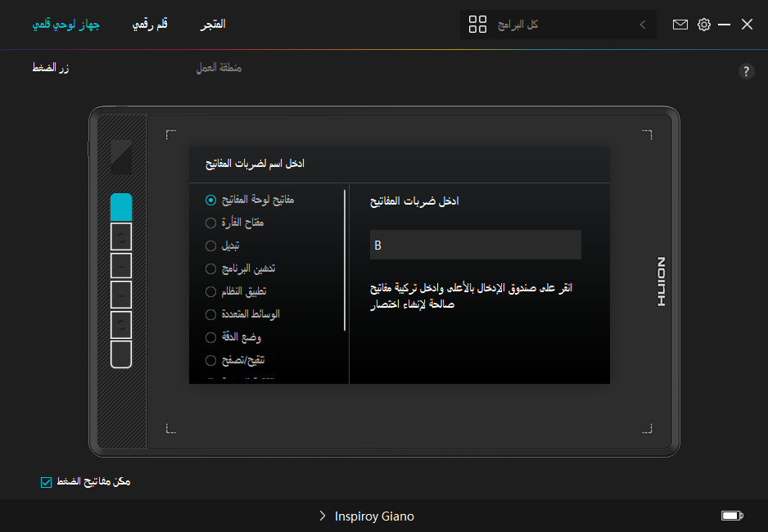Select the الوسائط المتعددة radio option
768x532 pixels.
coord(211,314)
